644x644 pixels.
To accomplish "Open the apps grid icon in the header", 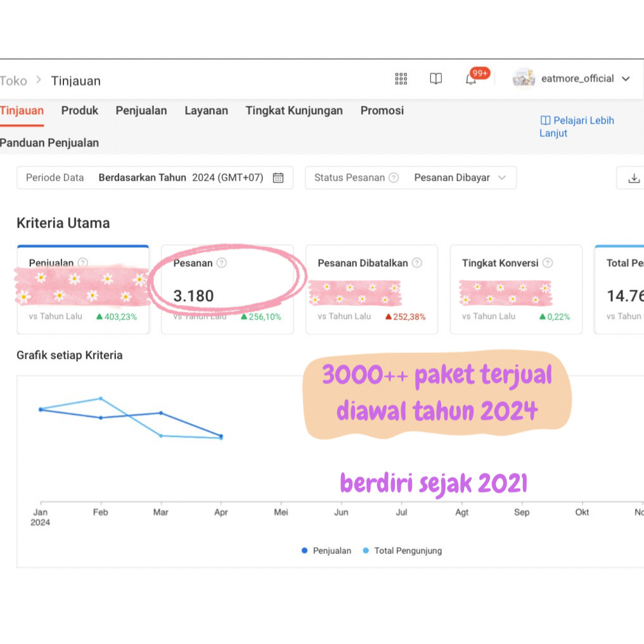I will click(x=401, y=79).
